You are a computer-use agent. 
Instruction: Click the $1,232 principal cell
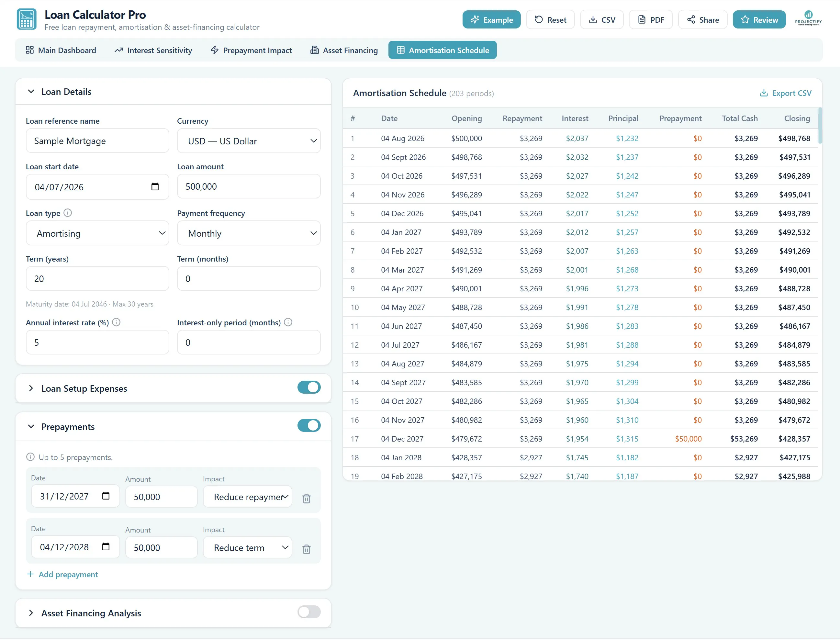[627, 139]
